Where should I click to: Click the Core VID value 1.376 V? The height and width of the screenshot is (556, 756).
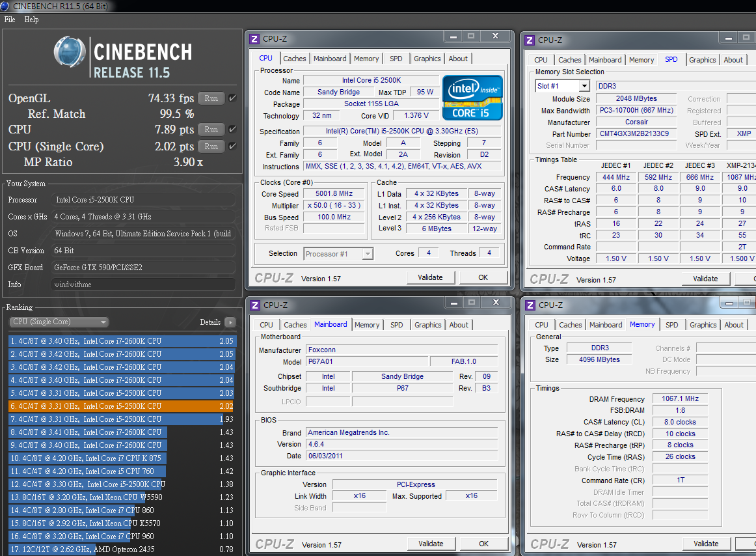point(416,115)
